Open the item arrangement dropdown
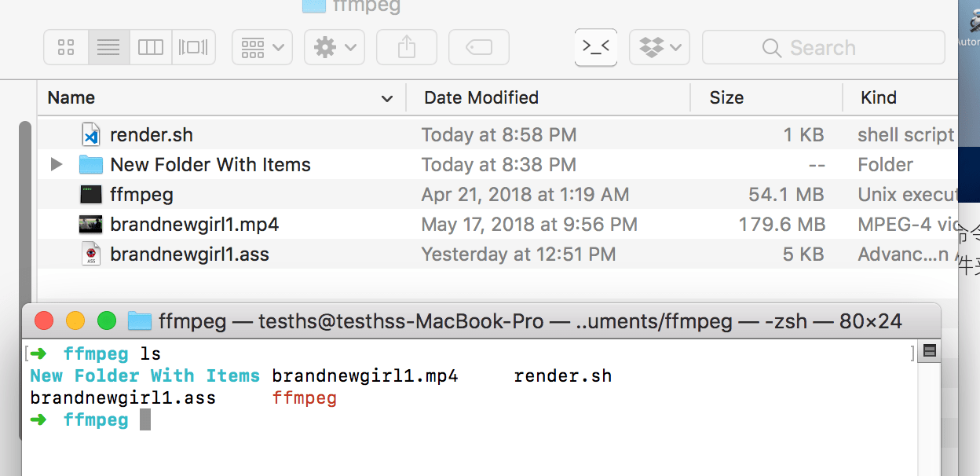This screenshot has width=980, height=476. click(x=262, y=48)
